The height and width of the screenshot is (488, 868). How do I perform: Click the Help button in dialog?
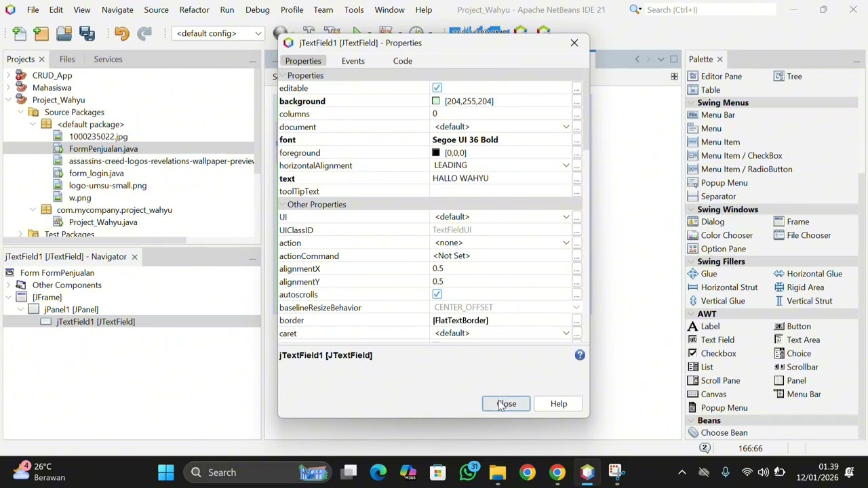(x=559, y=404)
